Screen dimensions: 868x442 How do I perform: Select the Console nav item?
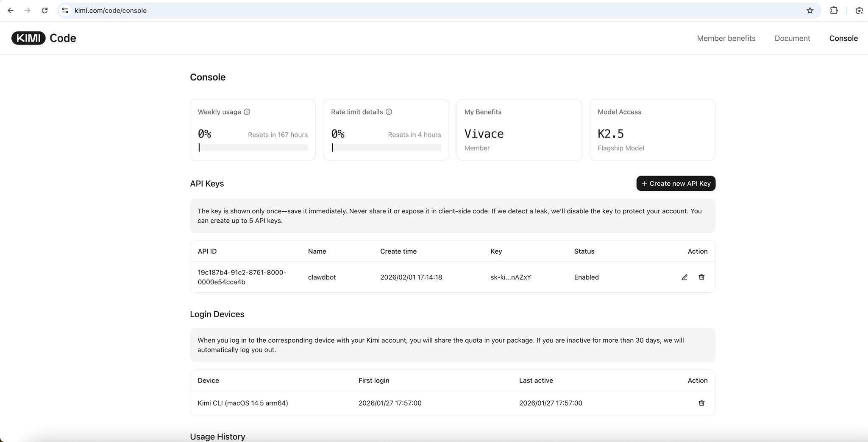(x=843, y=38)
